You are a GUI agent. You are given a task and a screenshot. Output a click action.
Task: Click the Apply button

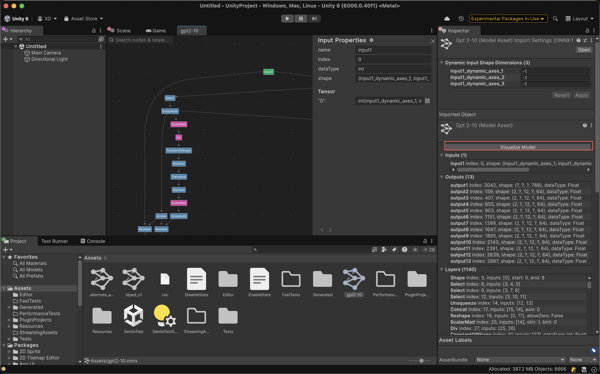[x=581, y=95]
